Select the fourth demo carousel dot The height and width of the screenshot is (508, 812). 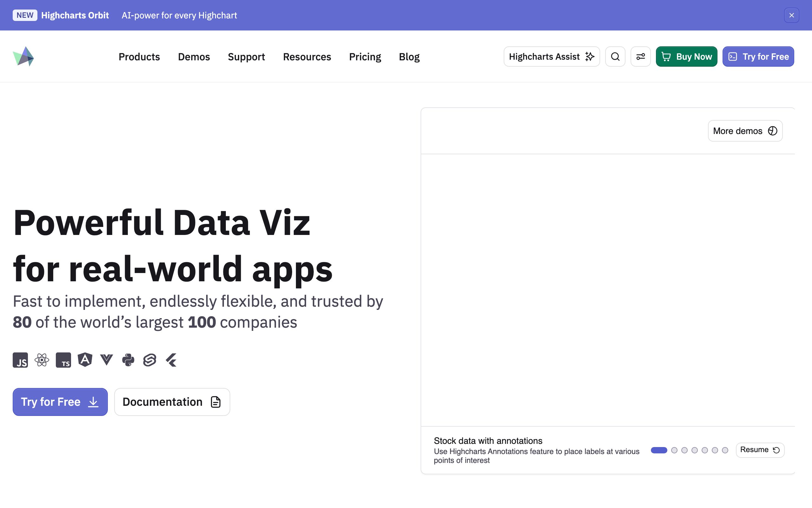coord(695,450)
